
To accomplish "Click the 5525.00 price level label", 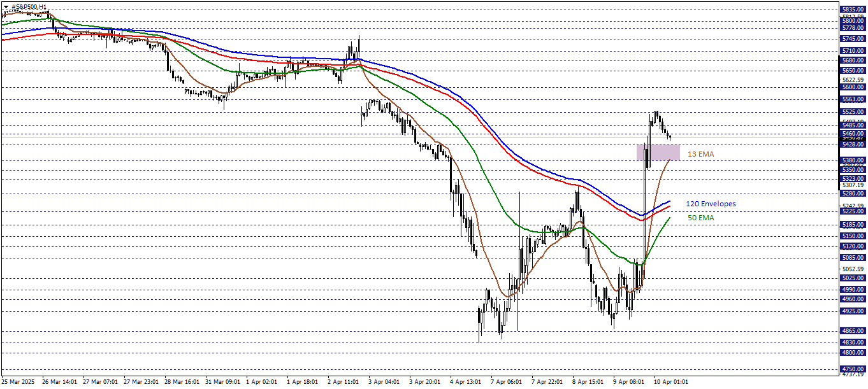I will pyautogui.click(x=853, y=112).
